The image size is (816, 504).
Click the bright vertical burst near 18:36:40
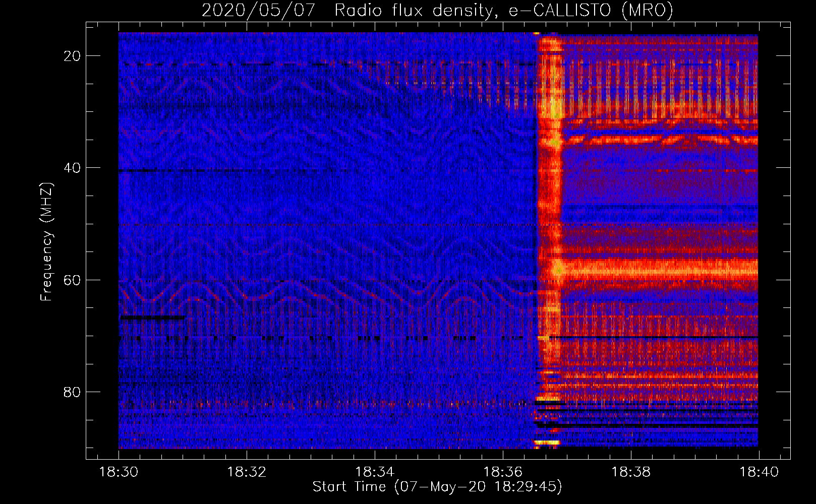549,240
